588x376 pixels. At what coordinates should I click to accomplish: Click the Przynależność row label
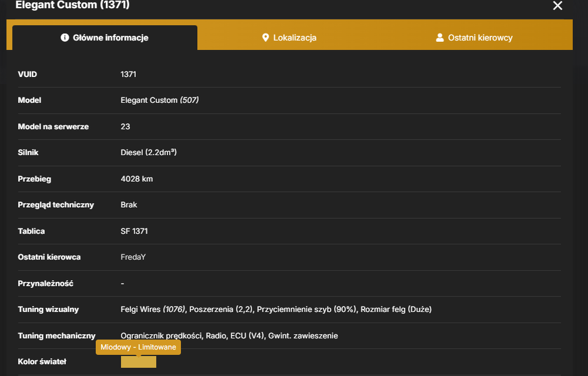click(45, 283)
